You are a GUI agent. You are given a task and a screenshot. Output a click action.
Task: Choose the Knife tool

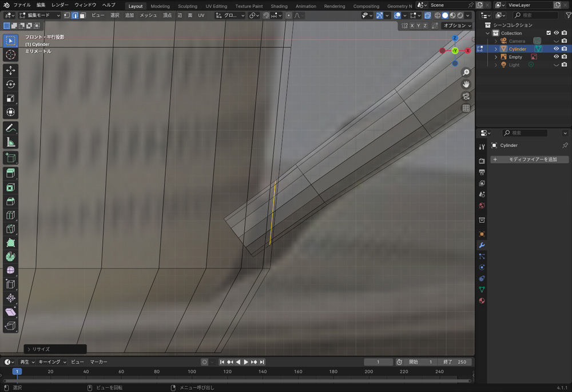pos(10,229)
